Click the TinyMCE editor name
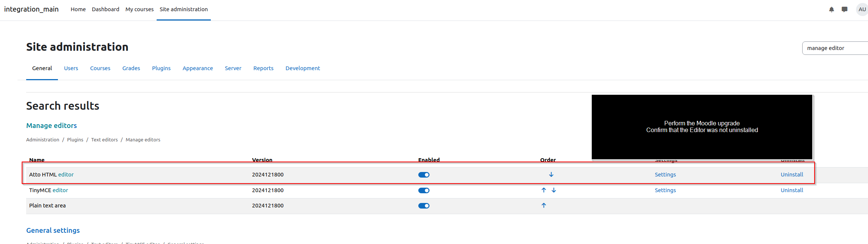Image resolution: width=868 pixels, height=244 pixels. pyautogui.click(x=49, y=190)
